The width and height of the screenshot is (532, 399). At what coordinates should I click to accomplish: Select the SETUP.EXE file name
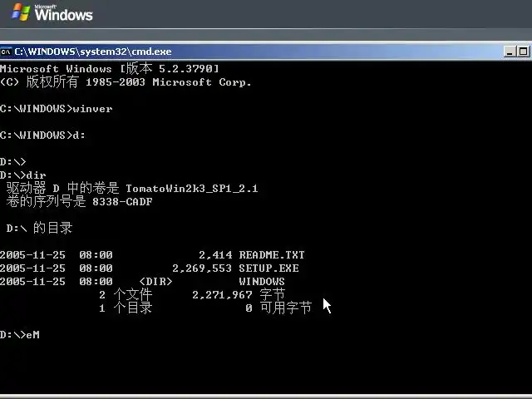pos(268,268)
